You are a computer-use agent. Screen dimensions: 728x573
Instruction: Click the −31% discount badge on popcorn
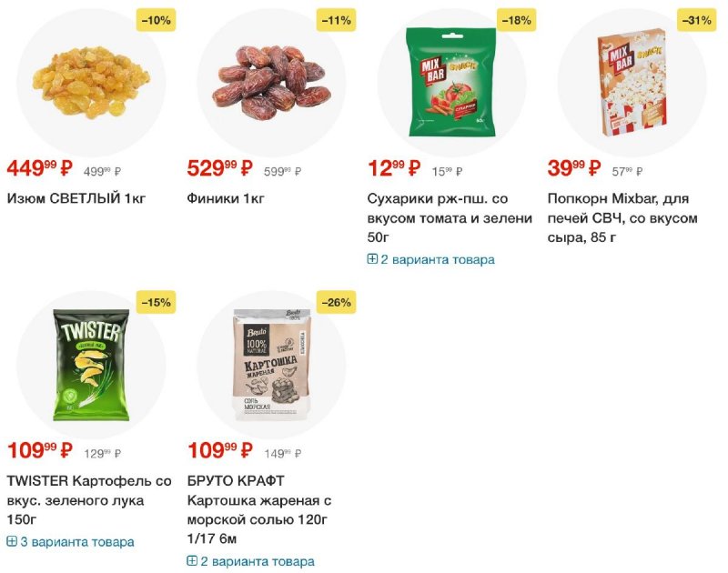[696, 20]
